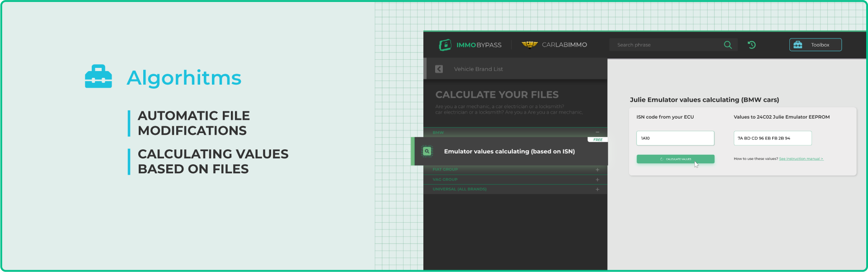
Task: Click the chip icon beside Emulator values calculating
Action: [x=427, y=151]
